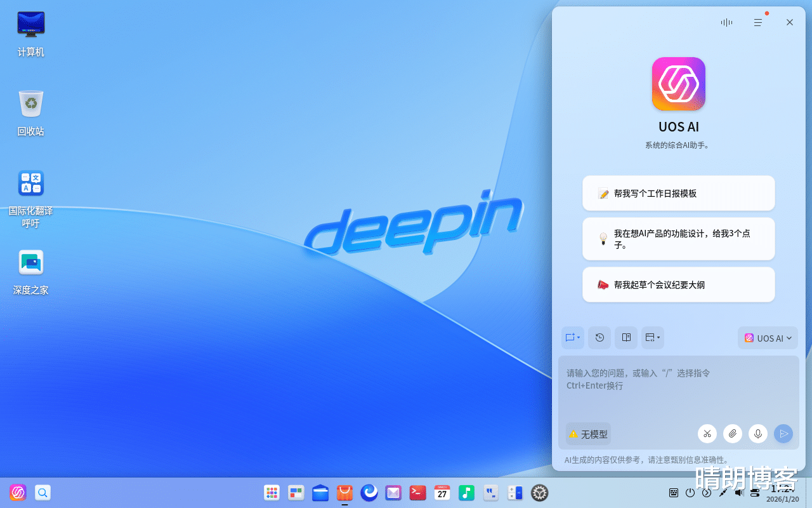Open the knowledge base book icon
This screenshot has height=508, width=812.
(x=626, y=338)
